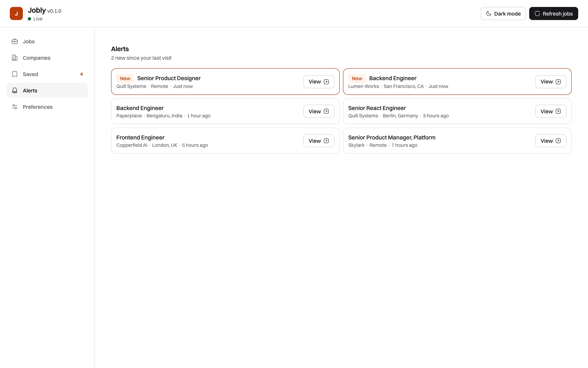Click the Alerts page heading

(x=120, y=49)
